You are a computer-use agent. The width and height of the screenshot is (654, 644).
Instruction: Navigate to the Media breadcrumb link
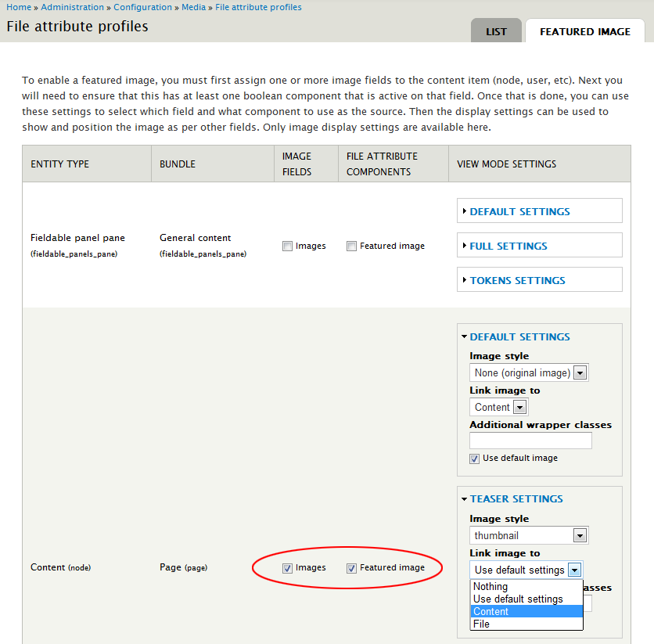pos(193,7)
